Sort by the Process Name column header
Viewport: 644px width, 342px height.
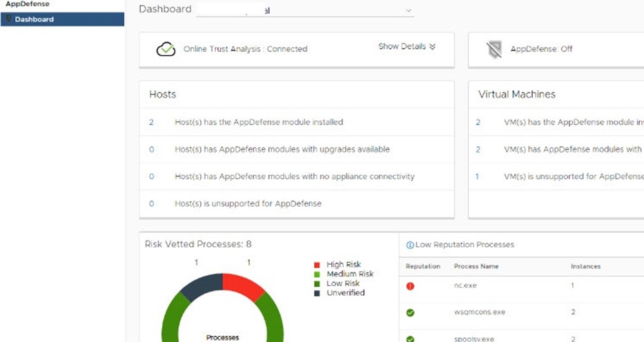[476, 267]
